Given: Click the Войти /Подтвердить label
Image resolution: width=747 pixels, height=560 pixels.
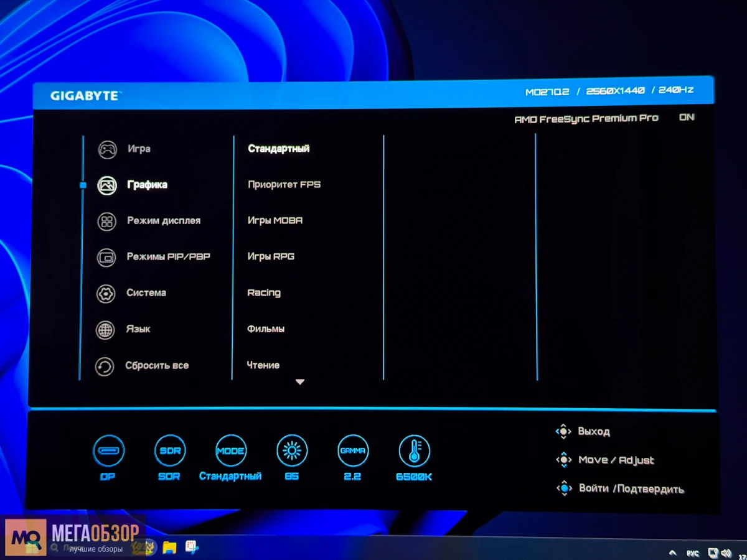Looking at the screenshot, I should [631, 489].
